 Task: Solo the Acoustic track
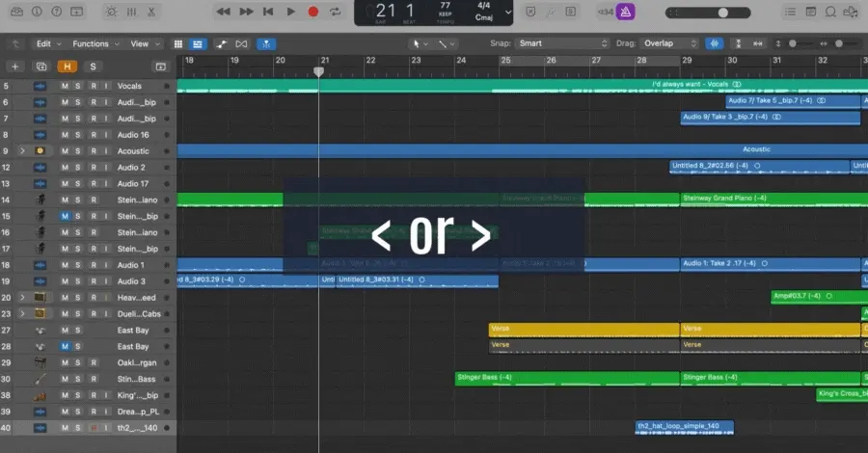point(77,151)
